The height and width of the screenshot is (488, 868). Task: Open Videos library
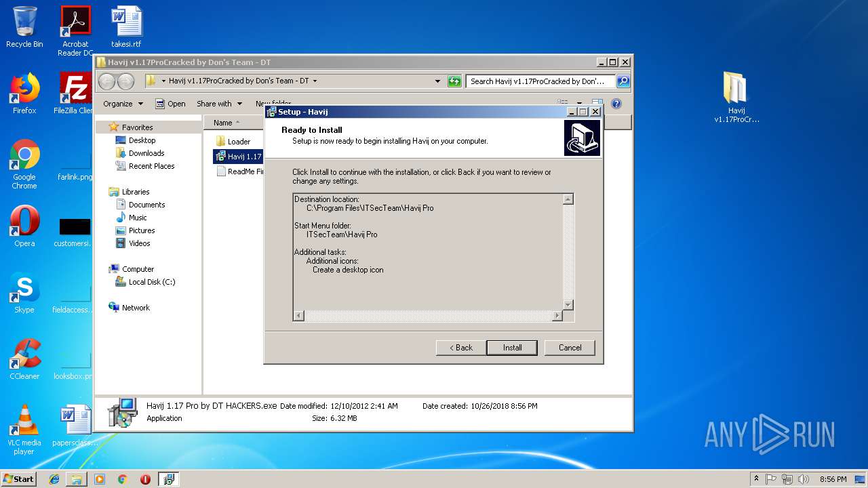point(139,243)
